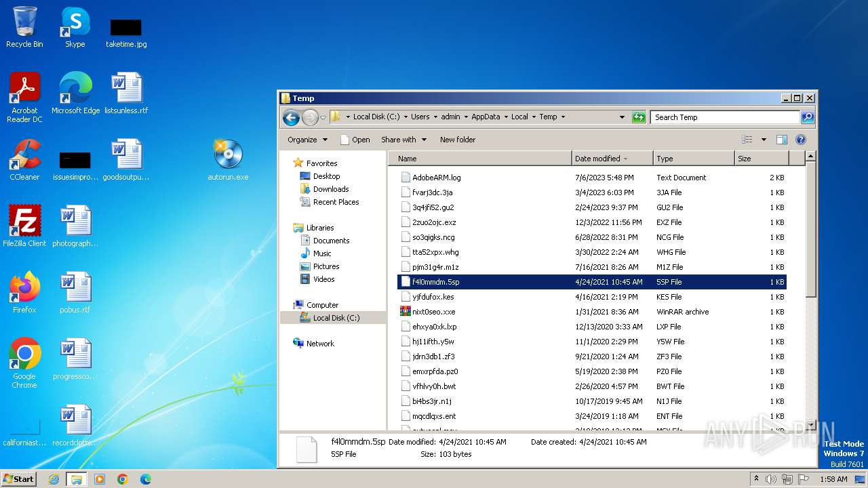Click the search magnifier icon

(807, 117)
